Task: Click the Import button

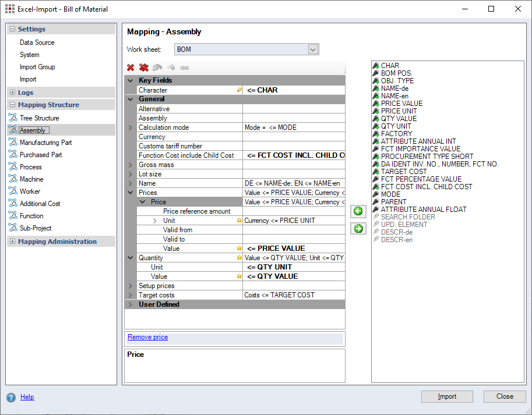Action: tap(447, 396)
